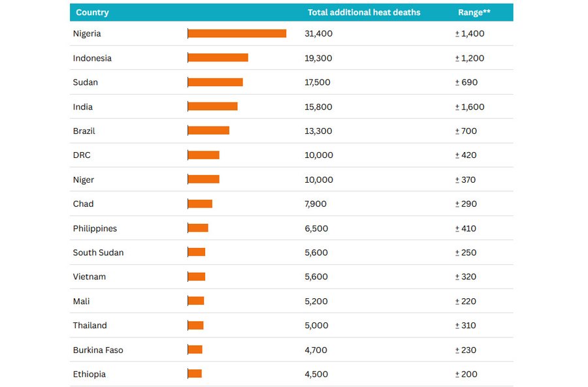Click the heat deaths value "17,500"
Viewport: 588px width, 387px height.
coord(318,82)
